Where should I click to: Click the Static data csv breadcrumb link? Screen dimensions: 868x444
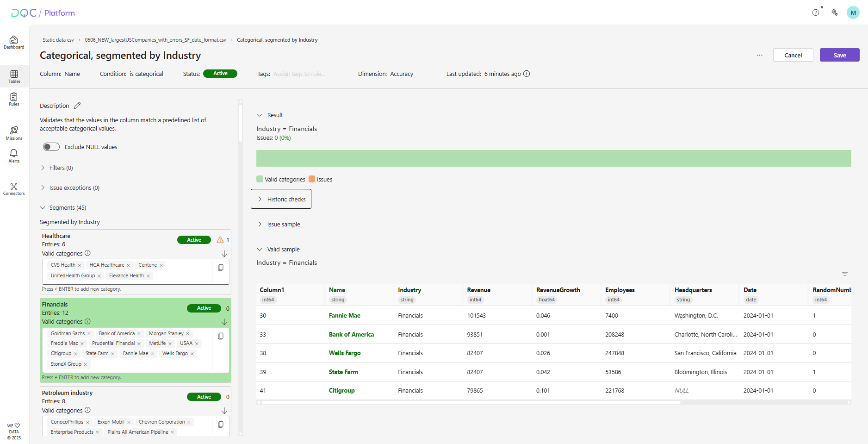coord(58,40)
